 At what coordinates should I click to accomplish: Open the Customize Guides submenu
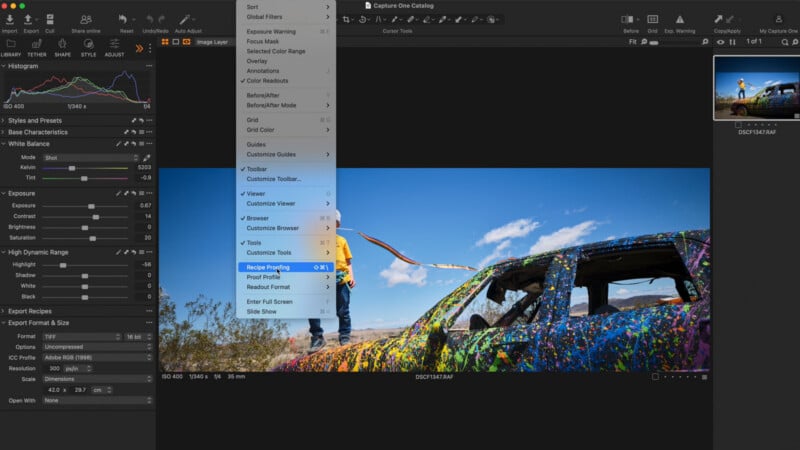[286, 155]
